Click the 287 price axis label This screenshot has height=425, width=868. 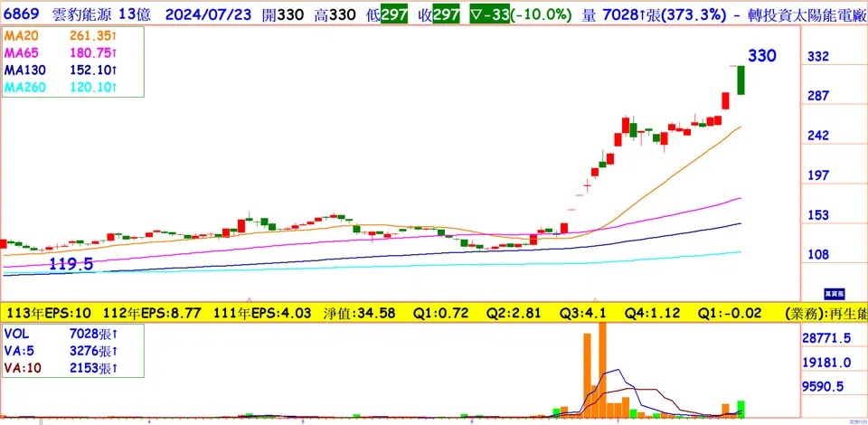(x=817, y=96)
